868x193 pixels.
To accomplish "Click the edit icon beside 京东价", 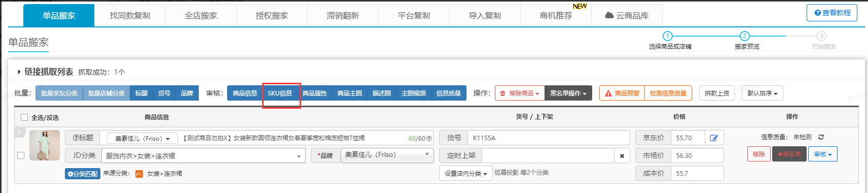I will click(x=714, y=138).
